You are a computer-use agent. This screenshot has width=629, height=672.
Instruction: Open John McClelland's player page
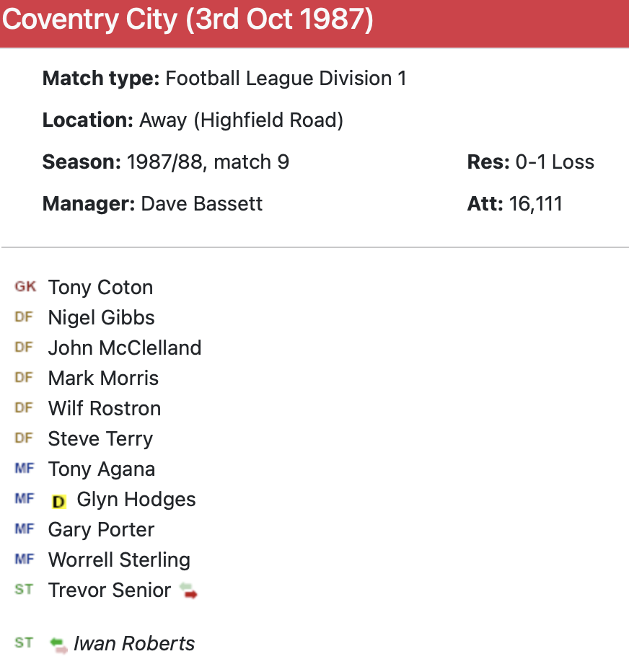(x=125, y=348)
